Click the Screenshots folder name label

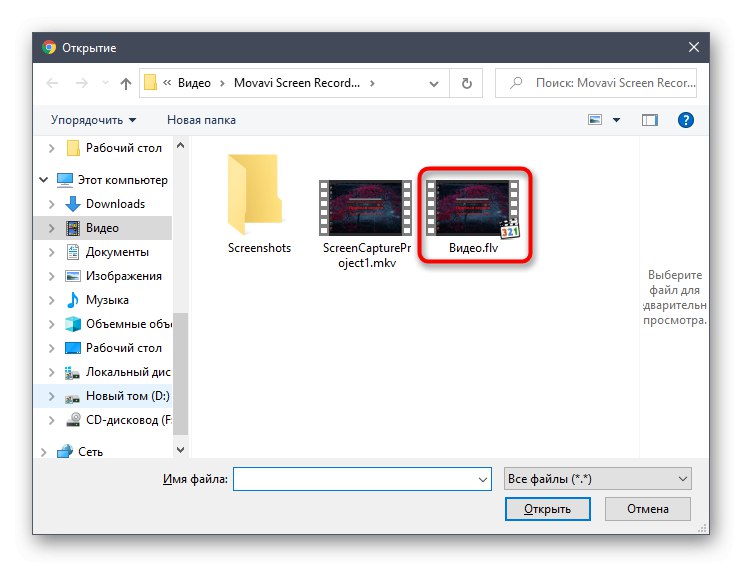pos(259,248)
